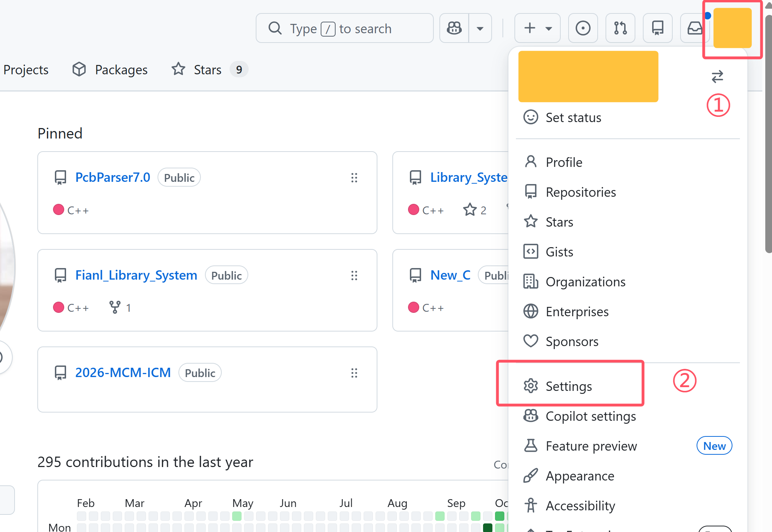Select Settings in user menu
772x532 pixels.
pos(569,386)
